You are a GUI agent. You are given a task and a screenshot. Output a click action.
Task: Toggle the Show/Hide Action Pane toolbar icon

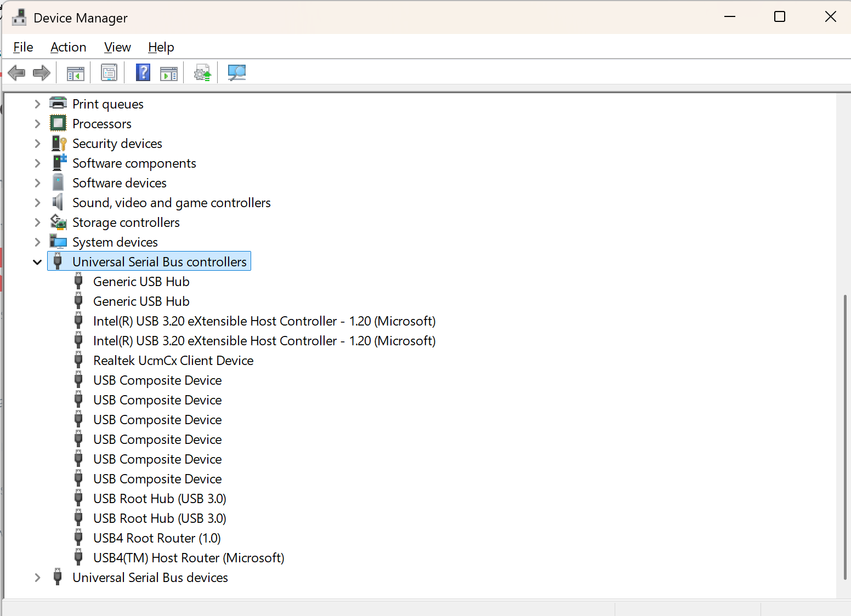[169, 73]
